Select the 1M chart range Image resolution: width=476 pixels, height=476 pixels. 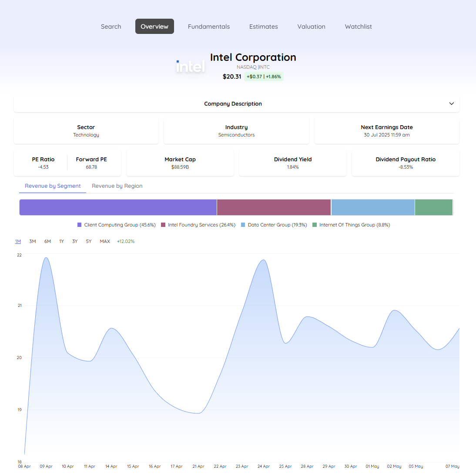(x=18, y=241)
